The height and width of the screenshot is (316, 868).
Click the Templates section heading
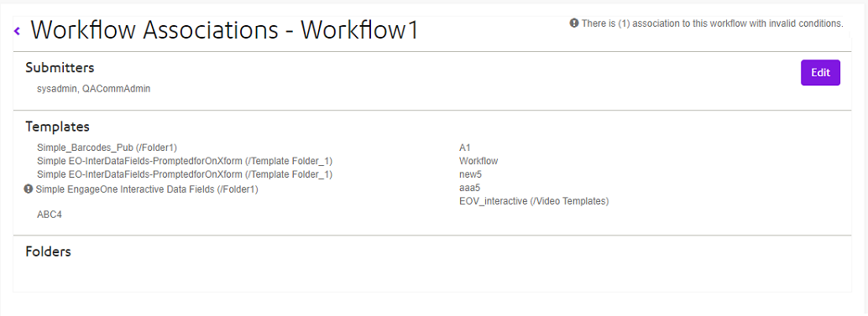[x=58, y=127]
